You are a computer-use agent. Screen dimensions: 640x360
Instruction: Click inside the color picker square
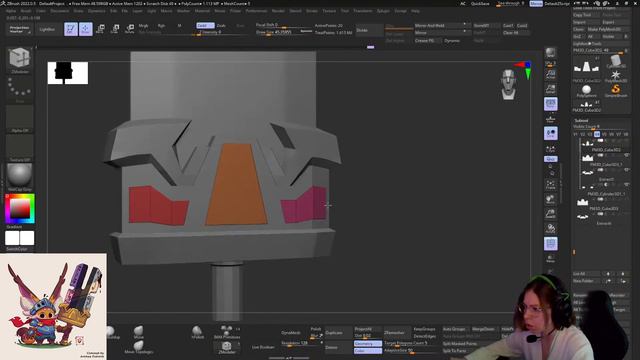pos(20,209)
